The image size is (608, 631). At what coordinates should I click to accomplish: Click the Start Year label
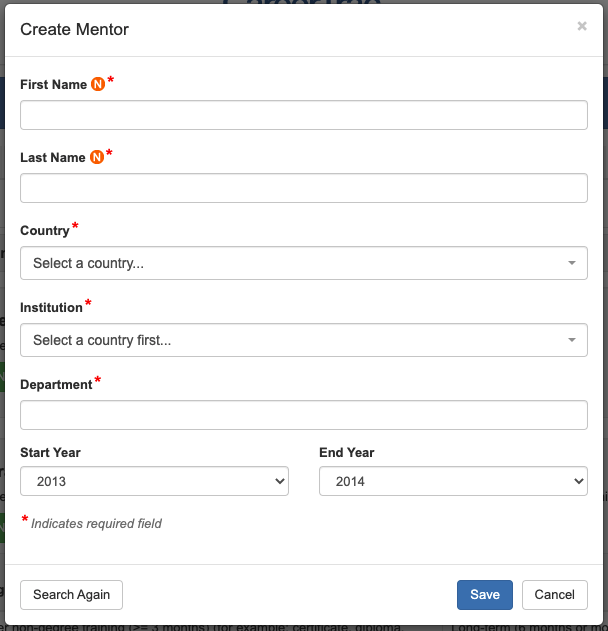[x=50, y=453]
